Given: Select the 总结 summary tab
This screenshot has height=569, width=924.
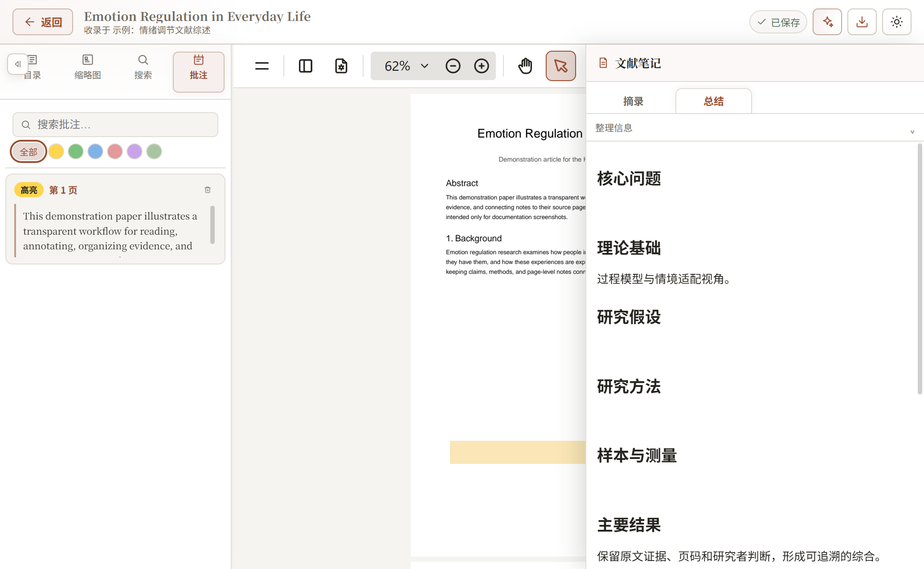Looking at the screenshot, I should point(714,102).
